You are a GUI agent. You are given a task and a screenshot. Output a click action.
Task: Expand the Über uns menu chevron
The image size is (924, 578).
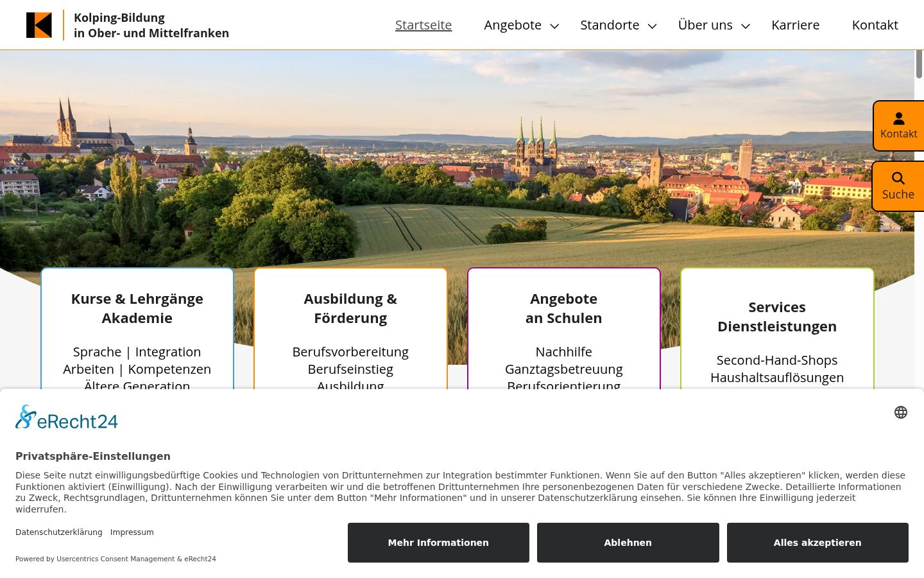[746, 26]
